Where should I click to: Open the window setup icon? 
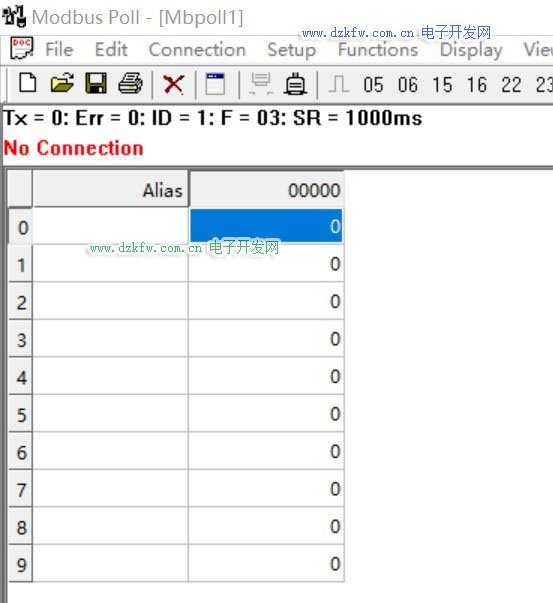pos(215,84)
